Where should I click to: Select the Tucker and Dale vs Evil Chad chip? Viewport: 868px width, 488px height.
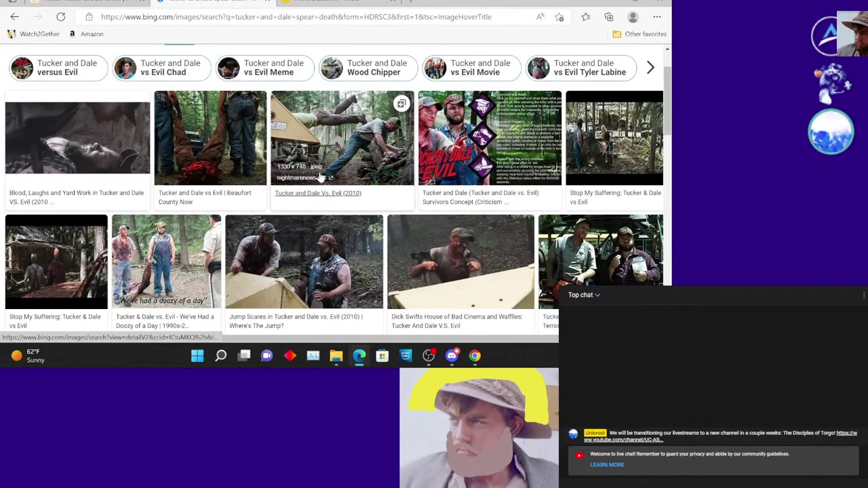[x=161, y=68]
